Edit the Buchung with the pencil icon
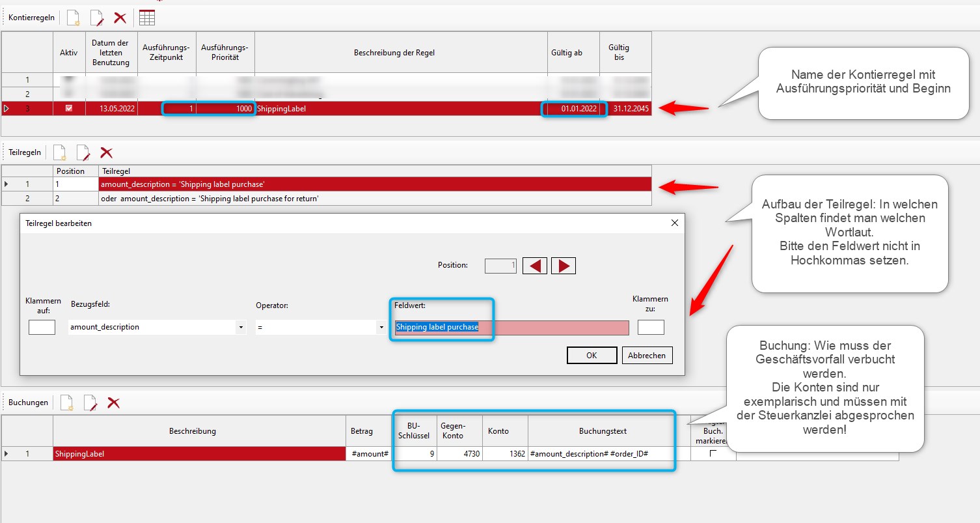 90,403
